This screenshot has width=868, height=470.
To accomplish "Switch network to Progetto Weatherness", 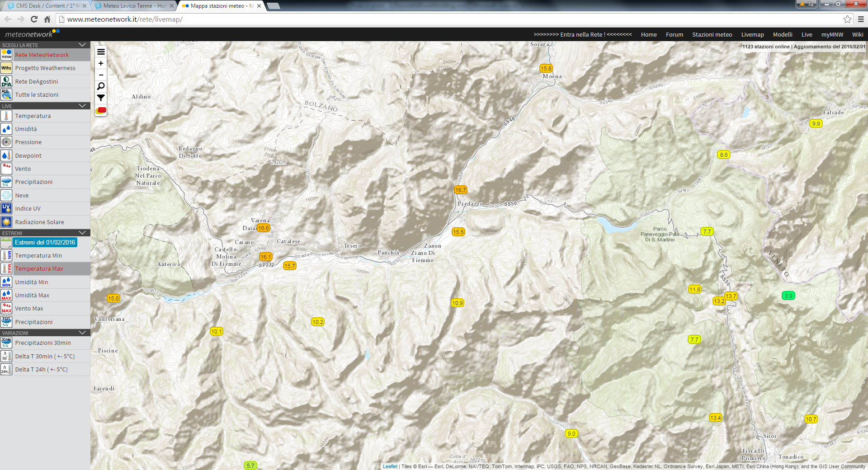I will click(45, 68).
